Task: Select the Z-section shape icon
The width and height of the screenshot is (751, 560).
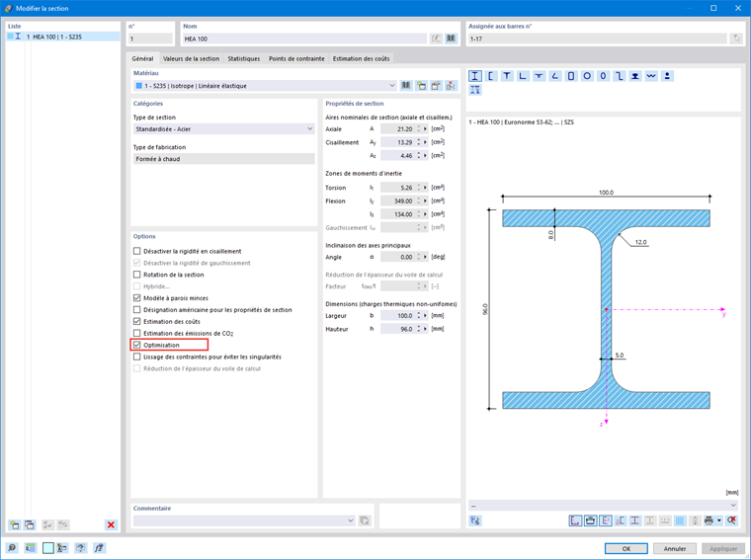Action: pyautogui.click(x=620, y=76)
